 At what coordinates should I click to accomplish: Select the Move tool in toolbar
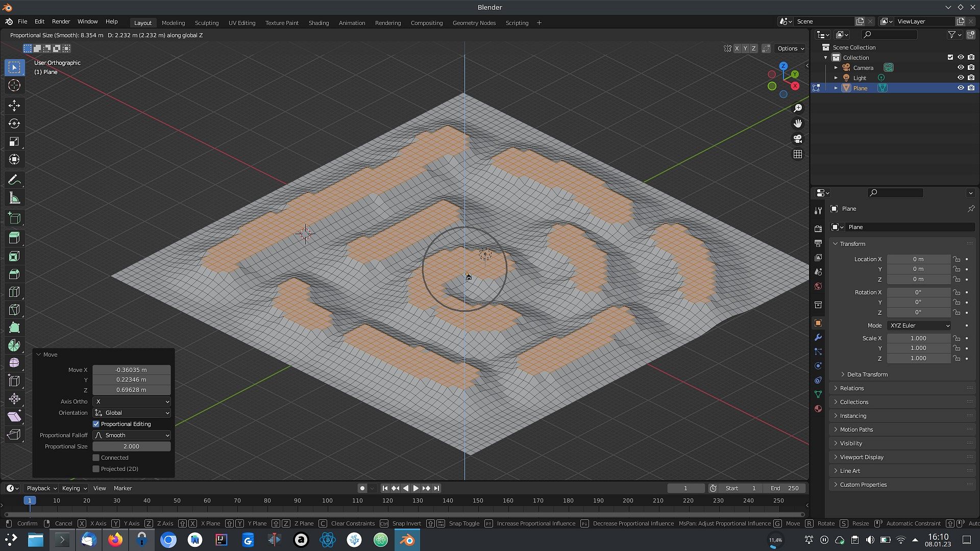point(14,106)
